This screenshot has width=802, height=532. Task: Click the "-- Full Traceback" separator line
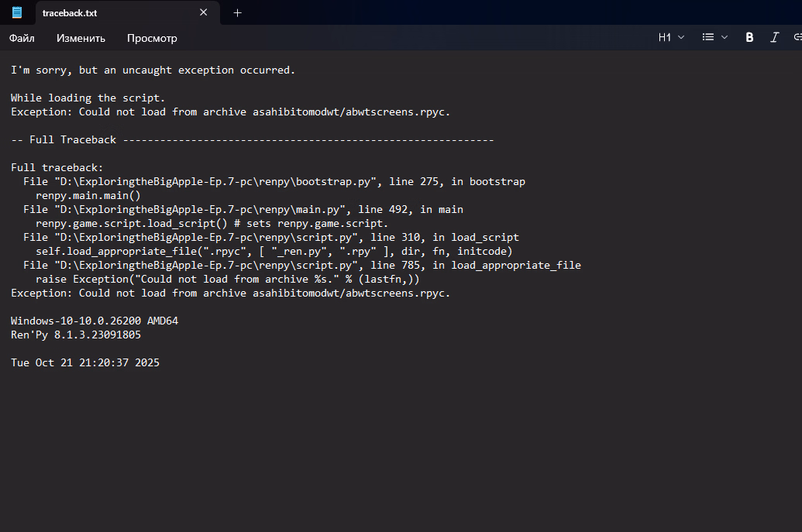252,140
